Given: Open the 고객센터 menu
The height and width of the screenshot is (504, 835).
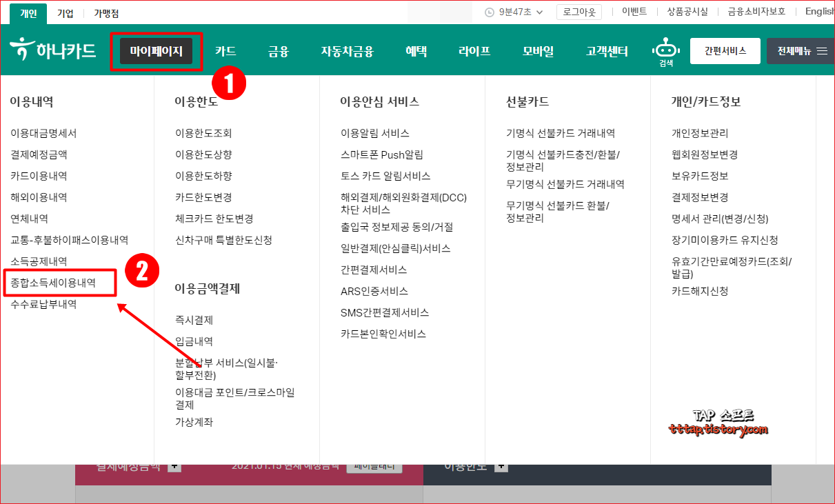Looking at the screenshot, I should click(607, 51).
